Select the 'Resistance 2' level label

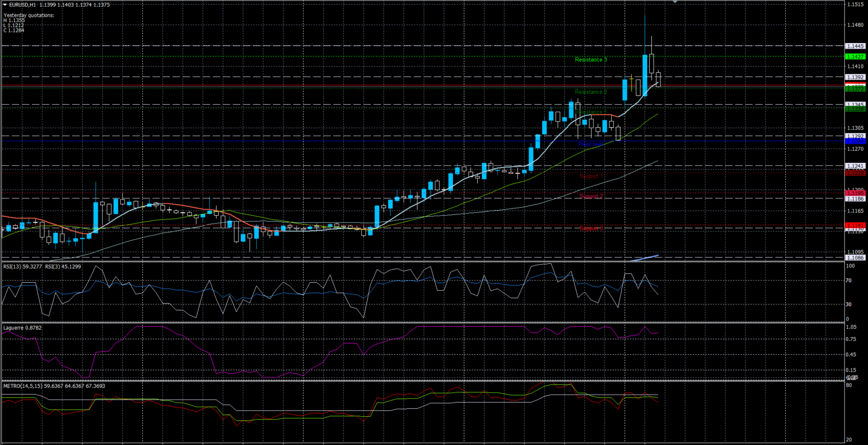pos(591,92)
